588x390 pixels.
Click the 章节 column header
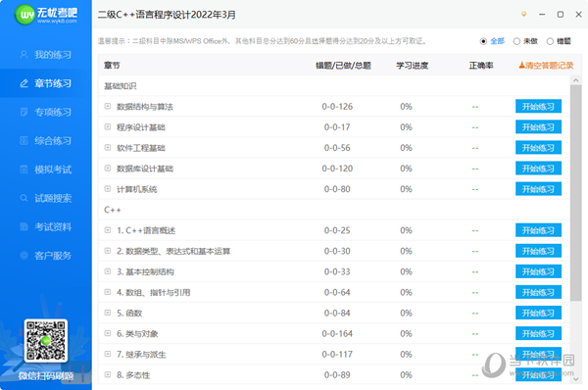[x=112, y=66]
